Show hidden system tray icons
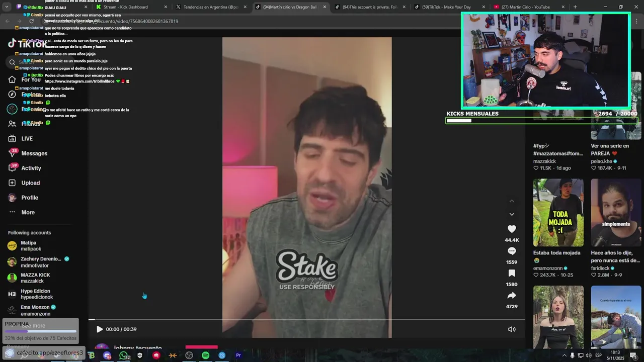Screen dimensions: 644x362 pyautogui.click(x=564, y=355)
